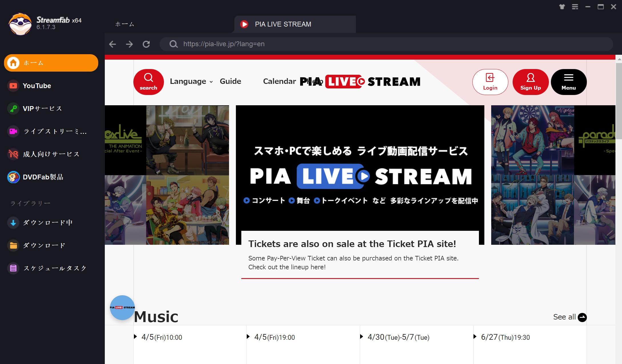Click the blue downloading arrow icon
This screenshot has height=364, width=622.
[13, 223]
